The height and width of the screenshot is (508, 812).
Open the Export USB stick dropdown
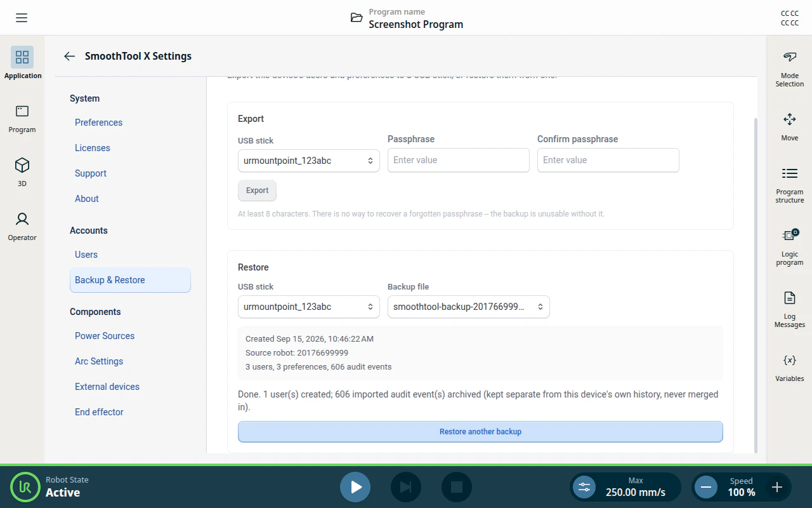(309, 161)
